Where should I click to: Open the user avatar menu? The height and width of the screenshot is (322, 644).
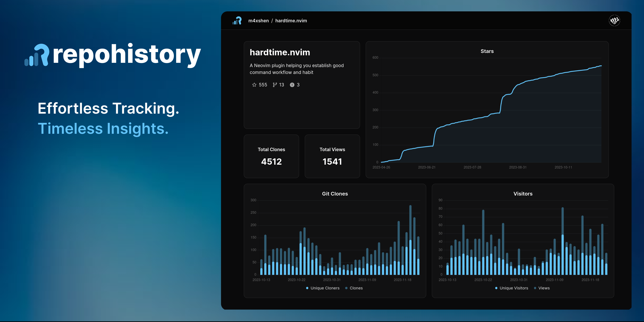click(614, 20)
